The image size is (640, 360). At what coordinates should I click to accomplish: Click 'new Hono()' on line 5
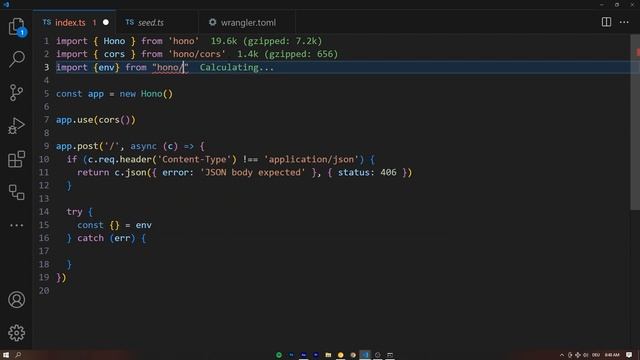click(x=146, y=94)
